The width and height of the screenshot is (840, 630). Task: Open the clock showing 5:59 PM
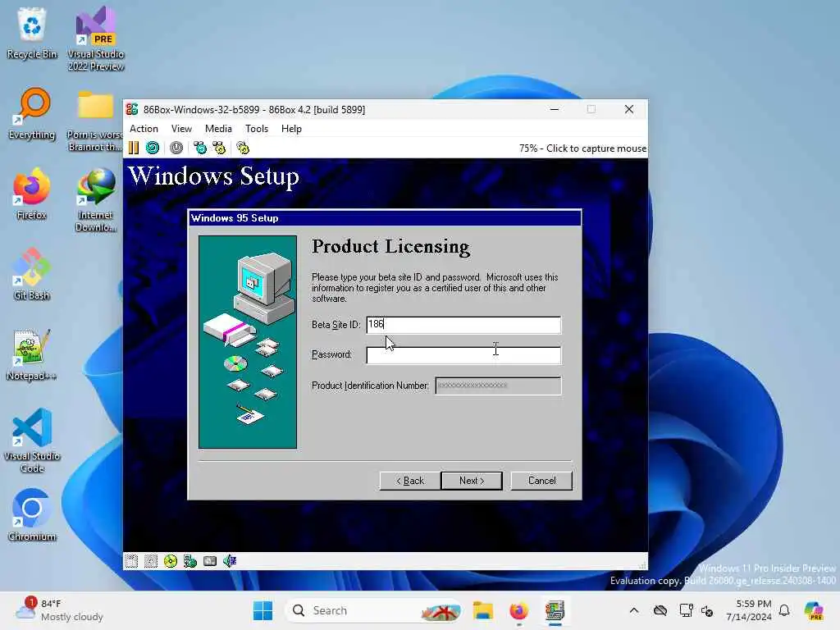(x=748, y=610)
